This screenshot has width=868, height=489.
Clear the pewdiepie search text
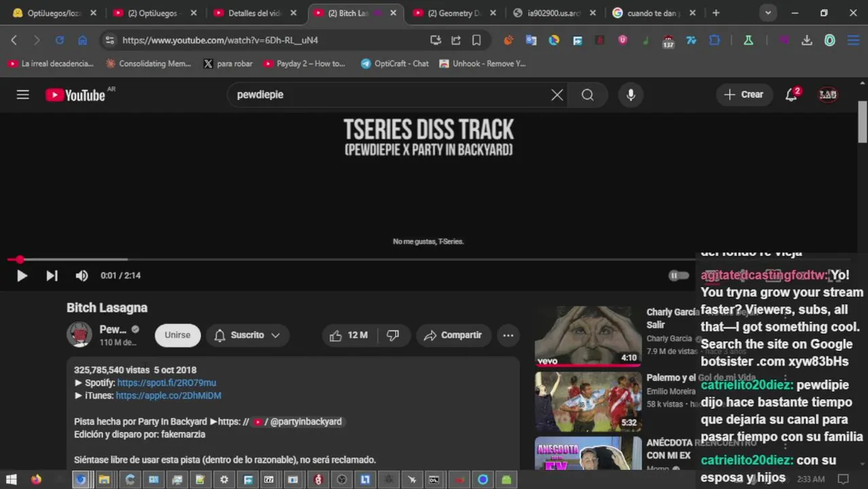557,94
